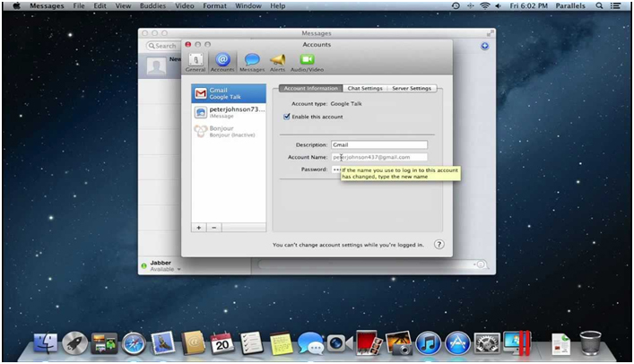Switch to the Account Information tab
Image resolution: width=634 pixels, height=364 pixels.
(310, 88)
